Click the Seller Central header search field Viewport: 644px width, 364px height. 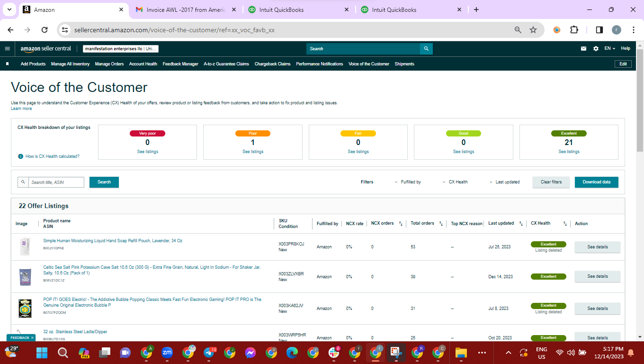tap(363, 49)
